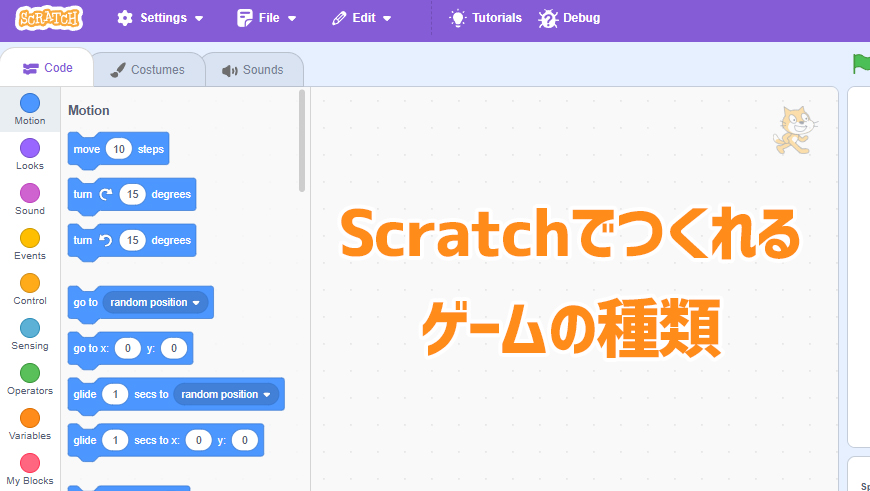Edit the counterclockwise turn degrees value

pyautogui.click(x=132, y=240)
